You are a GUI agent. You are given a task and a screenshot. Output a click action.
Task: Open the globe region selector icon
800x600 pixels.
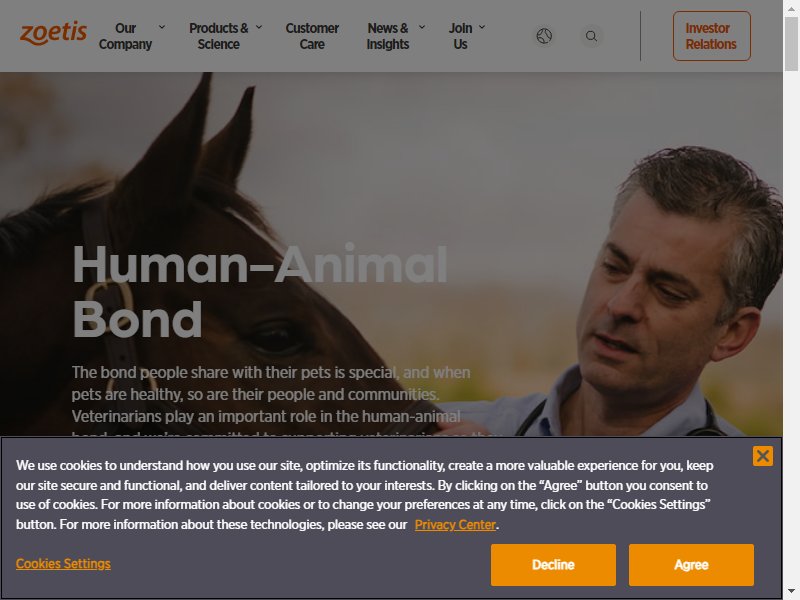544,36
